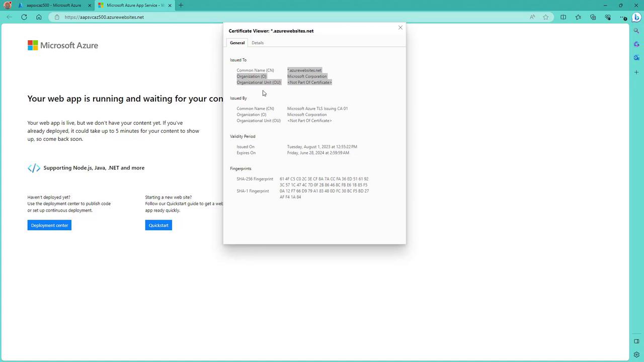Select the Microsoft Azure App Service browser tab
This screenshot has width=644, height=362.
[x=135, y=6]
